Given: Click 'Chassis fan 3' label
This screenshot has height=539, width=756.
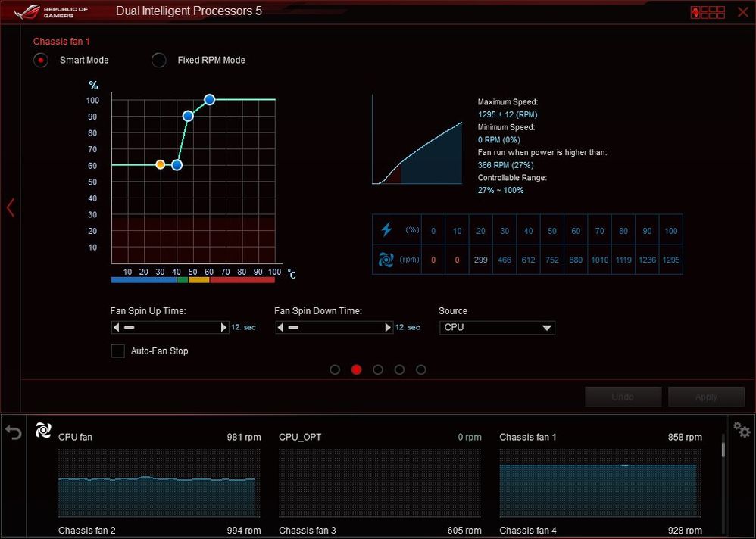Looking at the screenshot, I should click(308, 531).
